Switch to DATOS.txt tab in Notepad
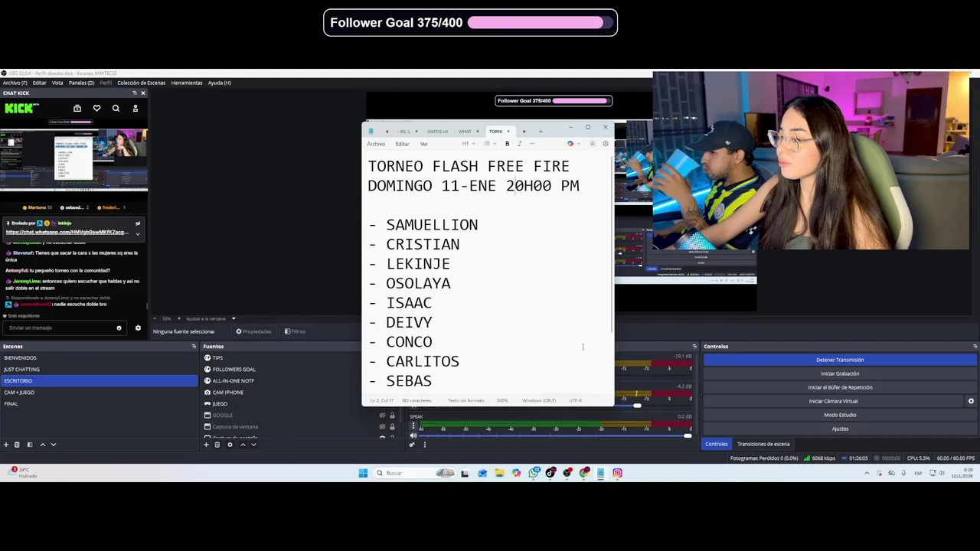 pyautogui.click(x=438, y=132)
